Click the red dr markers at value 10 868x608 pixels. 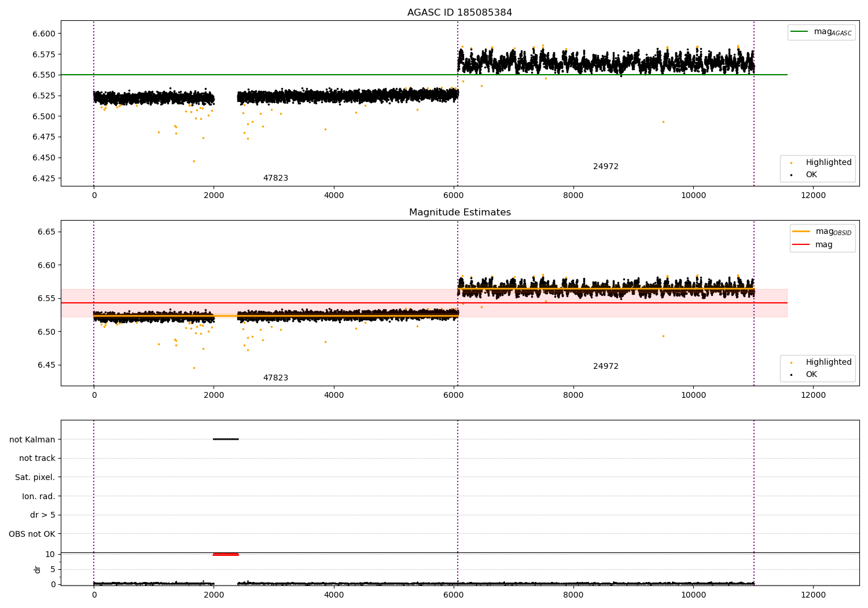(x=226, y=554)
